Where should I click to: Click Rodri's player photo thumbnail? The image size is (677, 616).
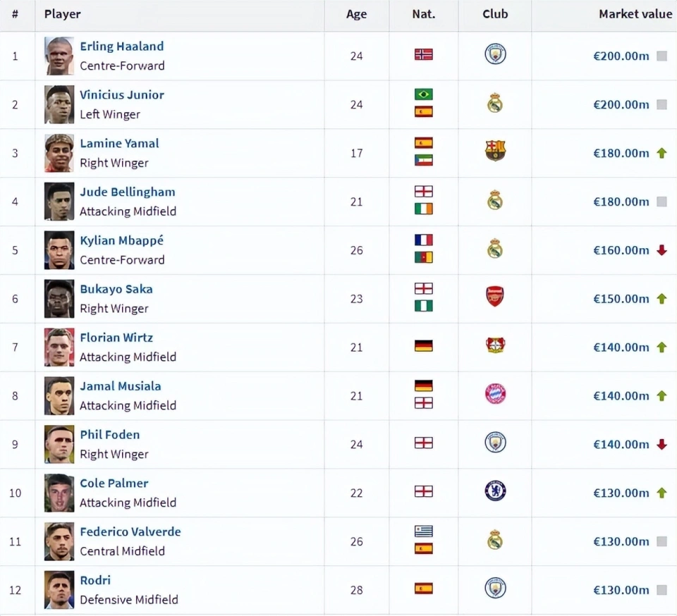59,590
